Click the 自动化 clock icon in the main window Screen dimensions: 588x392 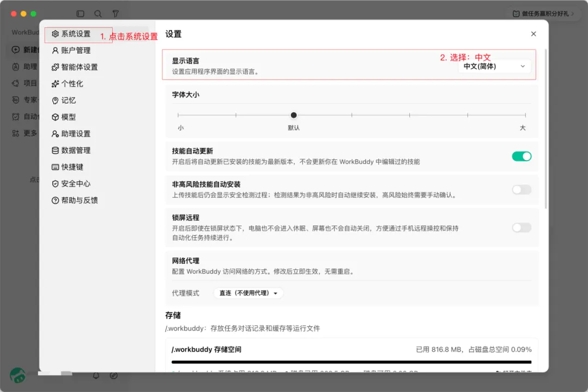(x=16, y=117)
